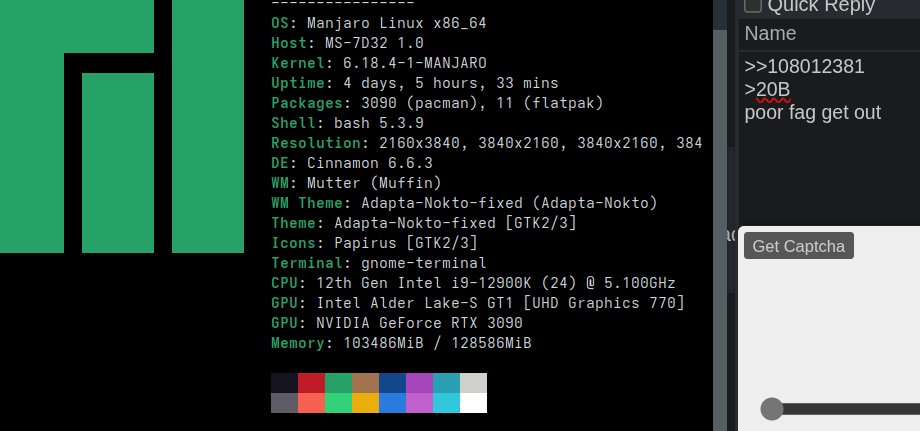Click the OS: Manjaro Linux x86_64 line
Image resolution: width=920 pixels, height=431 pixels.
click(378, 23)
